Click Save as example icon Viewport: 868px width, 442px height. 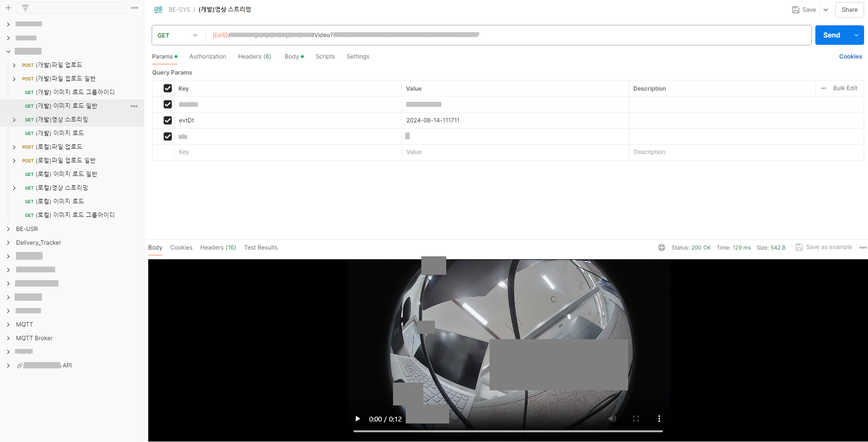799,247
